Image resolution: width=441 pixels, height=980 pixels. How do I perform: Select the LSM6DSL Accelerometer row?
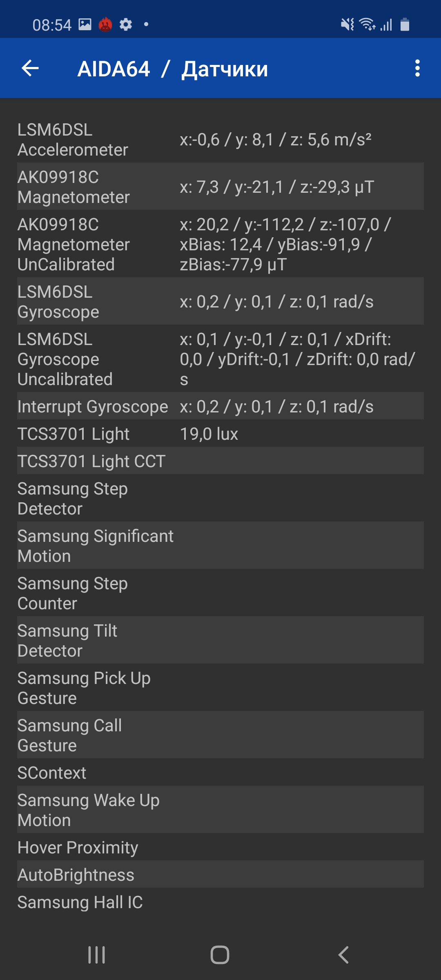point(220,140)
